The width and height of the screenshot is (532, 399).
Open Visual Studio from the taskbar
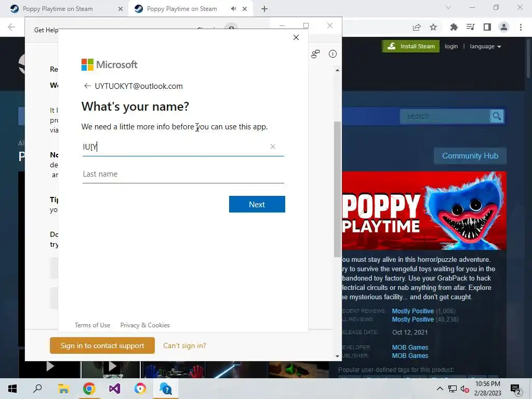pos(115,389)
